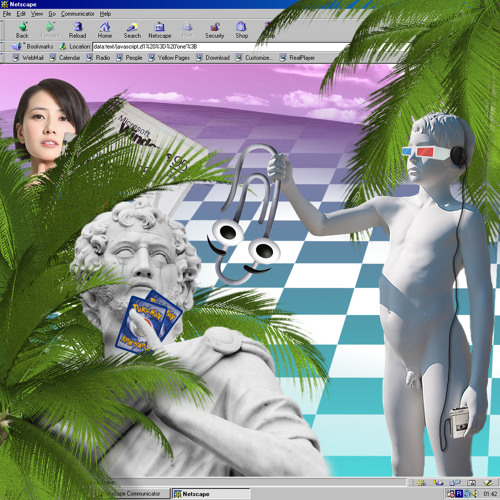The image size is (500, 500).
Task: Open the View menu
Action: click(x=37, y=14)
